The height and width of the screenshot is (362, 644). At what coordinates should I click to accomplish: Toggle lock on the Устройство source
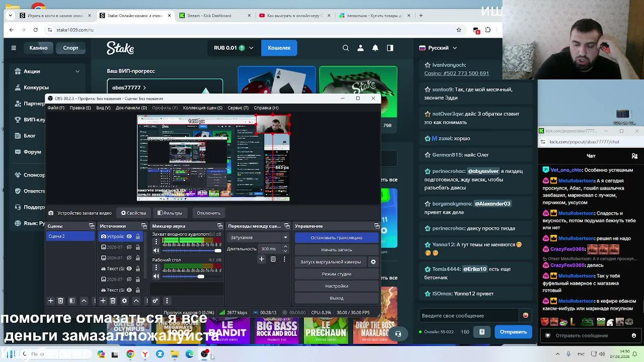(x=137, y=236)
